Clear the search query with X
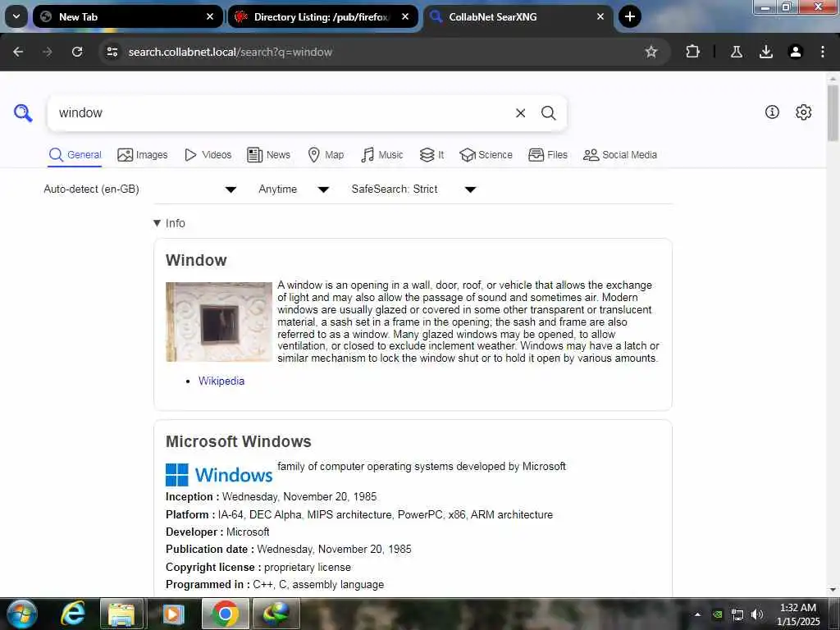The height and width of the screenshot is (630, 840). click(520, 113)
